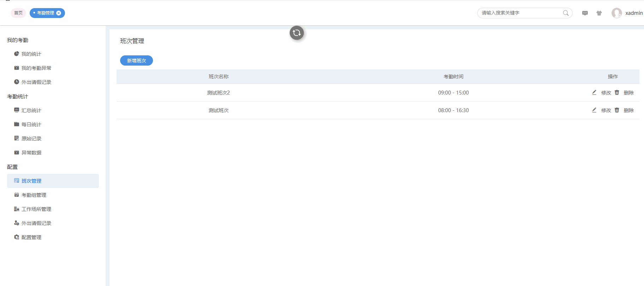Click the 考勤组管理 calendar icon
The height and width of the screenshot is (286, 644).
click(x=17, y=195)
